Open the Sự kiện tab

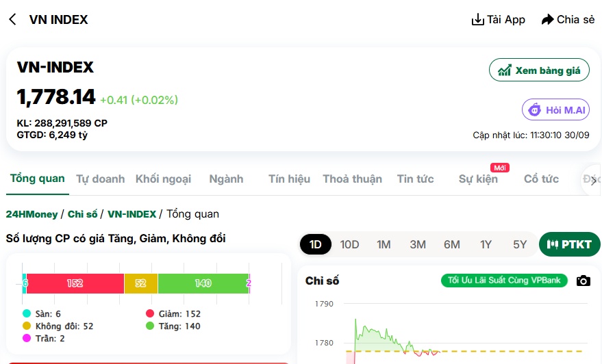click(478, 179)
